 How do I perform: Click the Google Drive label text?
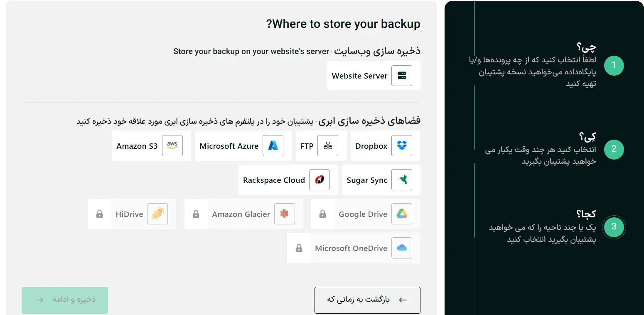(363, 214)
